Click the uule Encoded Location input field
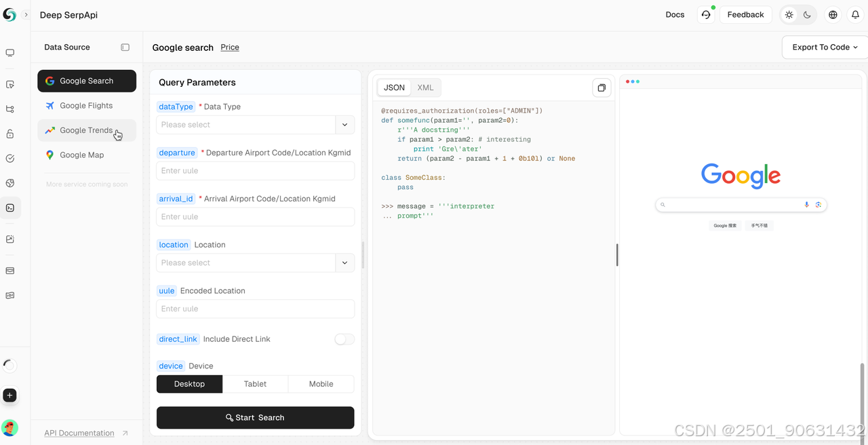This screenshot has height=445, width=868. [x=256, y=309]
